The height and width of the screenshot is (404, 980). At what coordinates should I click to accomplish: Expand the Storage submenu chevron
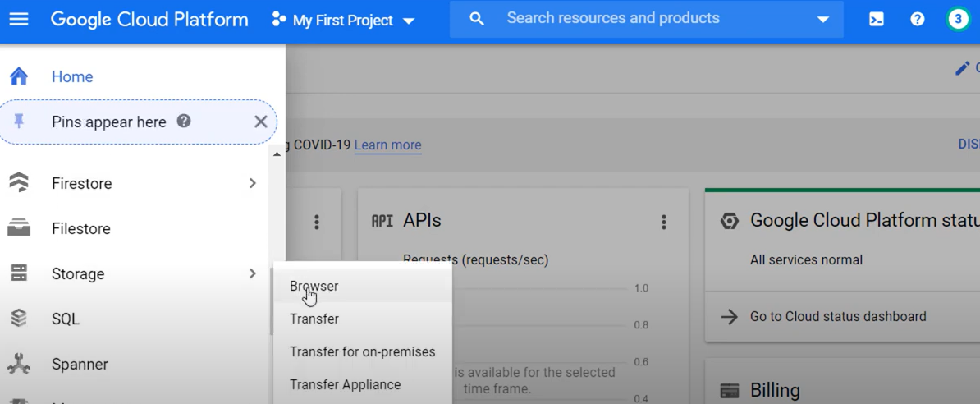point(253,273)
